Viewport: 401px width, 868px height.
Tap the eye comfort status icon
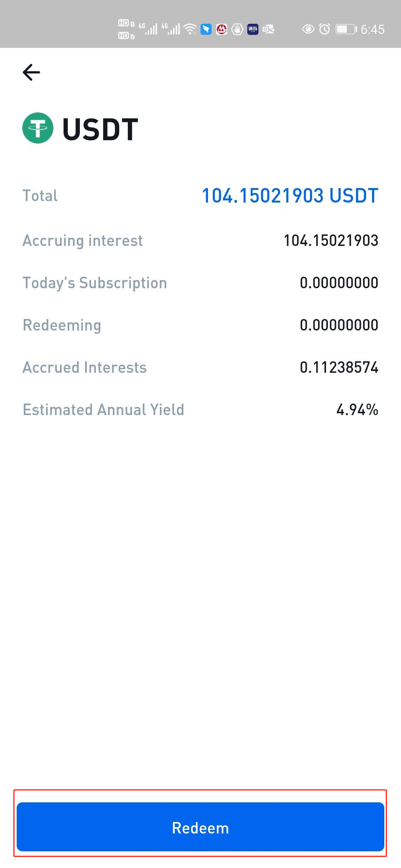pos(308,29)
